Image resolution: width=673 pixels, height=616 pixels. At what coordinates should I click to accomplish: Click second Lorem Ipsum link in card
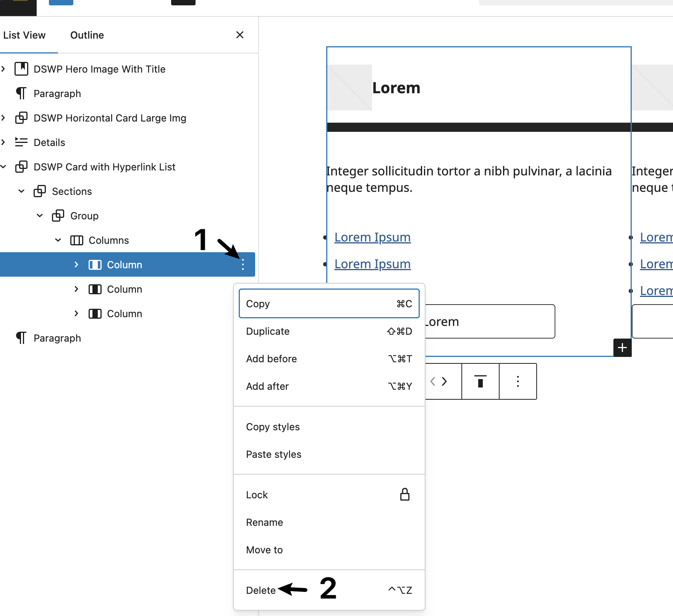click(x=372, y=264)
